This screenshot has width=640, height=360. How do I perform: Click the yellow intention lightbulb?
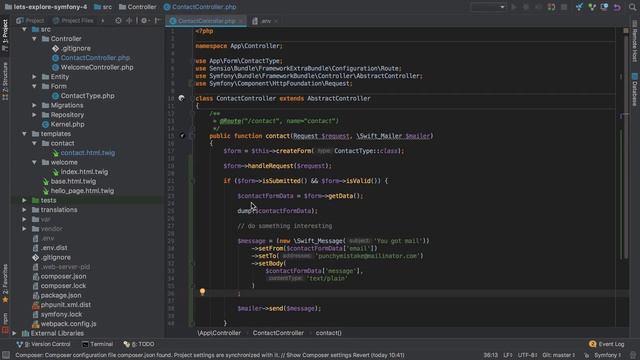point(202,291)
